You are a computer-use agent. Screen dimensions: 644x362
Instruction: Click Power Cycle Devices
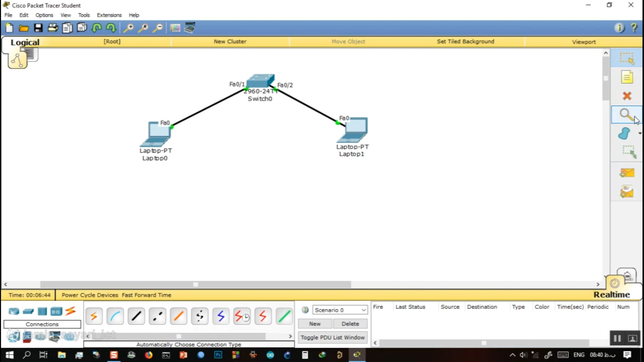pyautogui.click(x=90, y=295)
